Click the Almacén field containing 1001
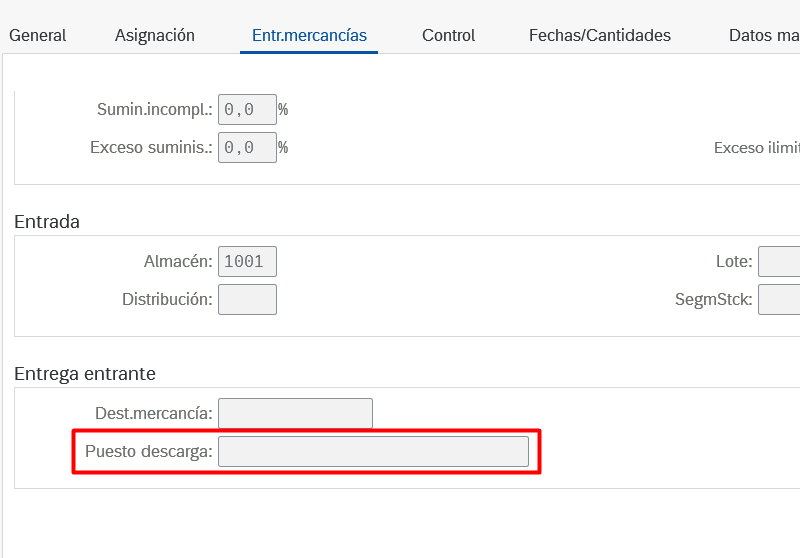This screenshot has width=800, height=558. click(x=247, y=261)
